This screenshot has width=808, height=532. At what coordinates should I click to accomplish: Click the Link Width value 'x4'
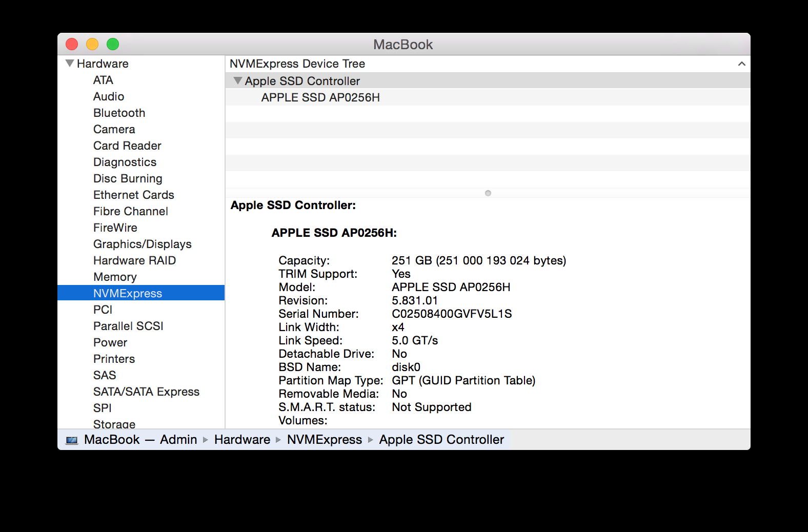click(x=398, y=327)
